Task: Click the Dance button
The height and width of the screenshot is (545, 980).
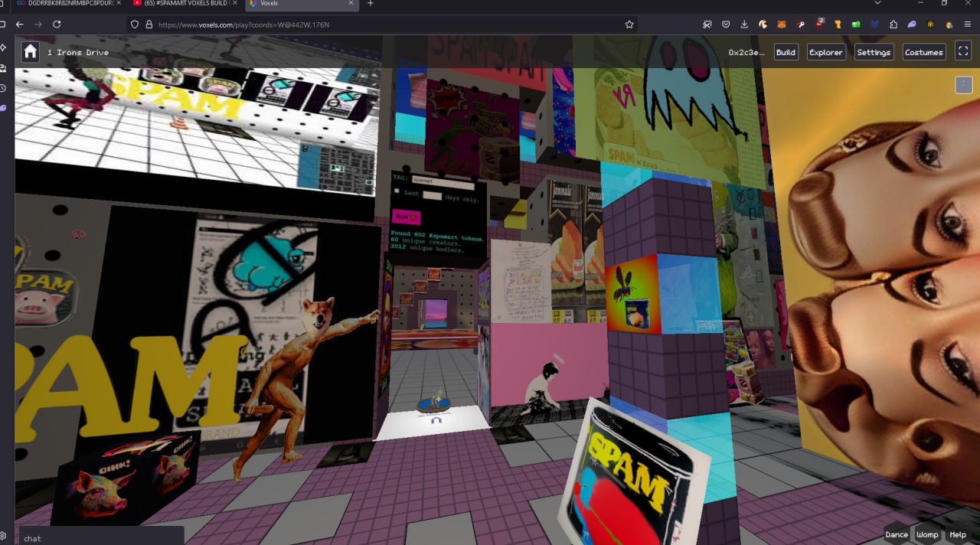Action: click(897, 534)
